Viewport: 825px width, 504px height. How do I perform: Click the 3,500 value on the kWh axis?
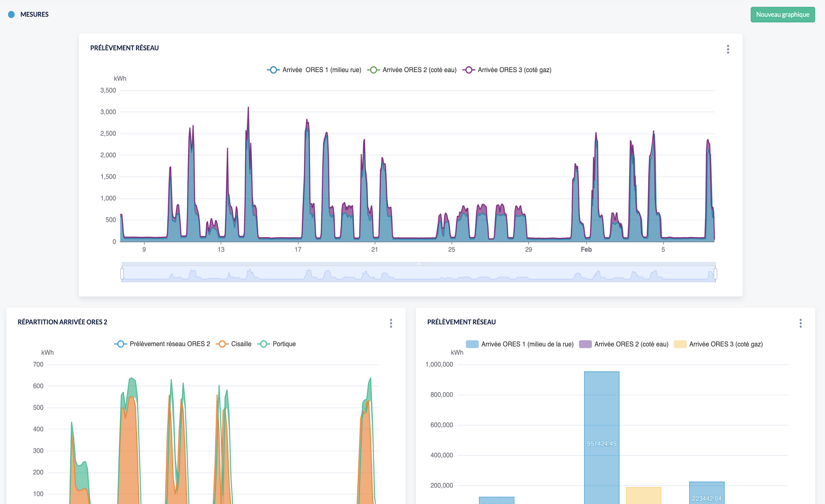coord(108,90)
